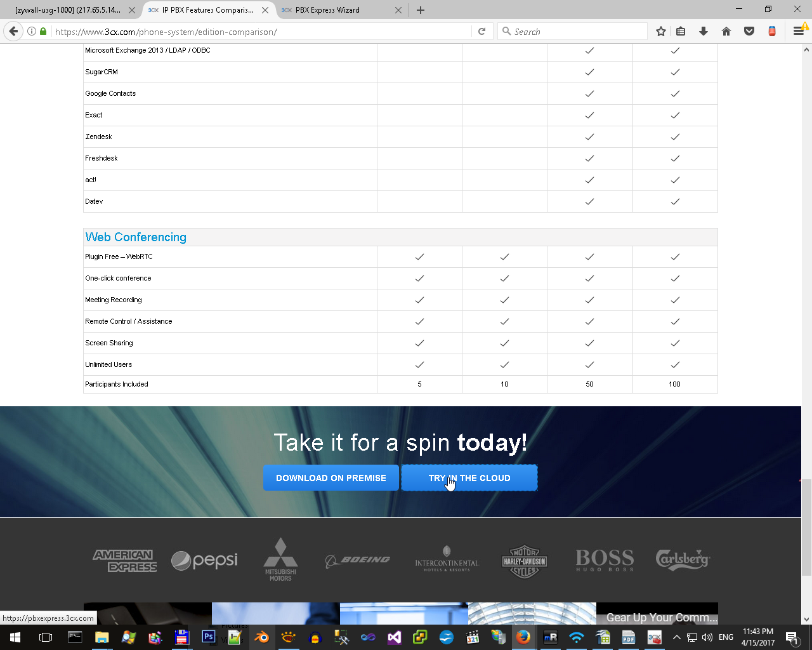Viewport: 812px width, 650px height.
Task: Click the Unlimited Users row label
Action: (x=108, y=364)
